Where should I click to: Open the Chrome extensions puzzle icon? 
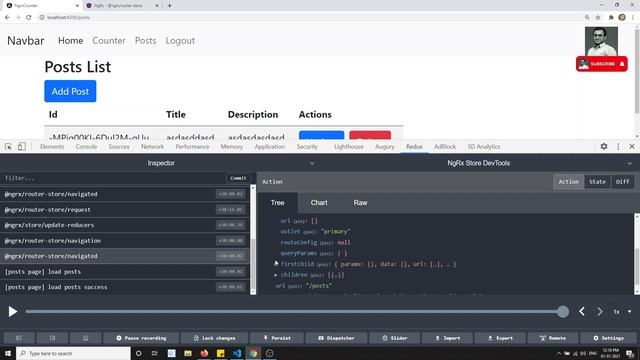tap(611, 18)
